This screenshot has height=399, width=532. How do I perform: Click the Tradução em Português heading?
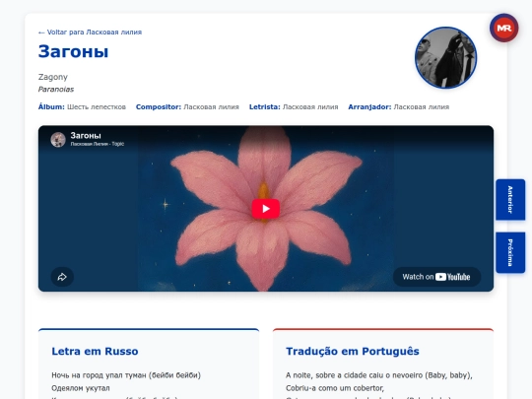click(353, 351)
